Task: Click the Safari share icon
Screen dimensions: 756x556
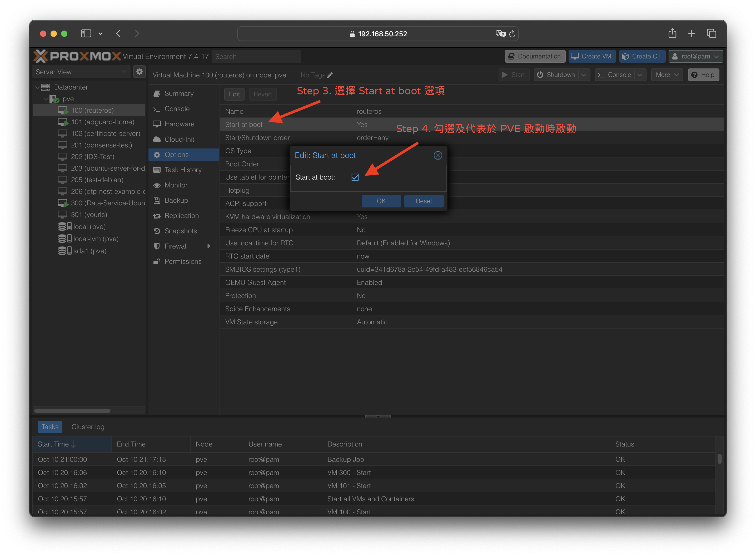Action: click(x=672, y=33)
